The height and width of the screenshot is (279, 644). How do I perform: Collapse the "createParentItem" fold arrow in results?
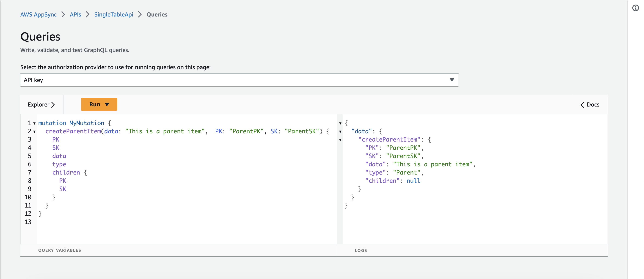(340, 140)
